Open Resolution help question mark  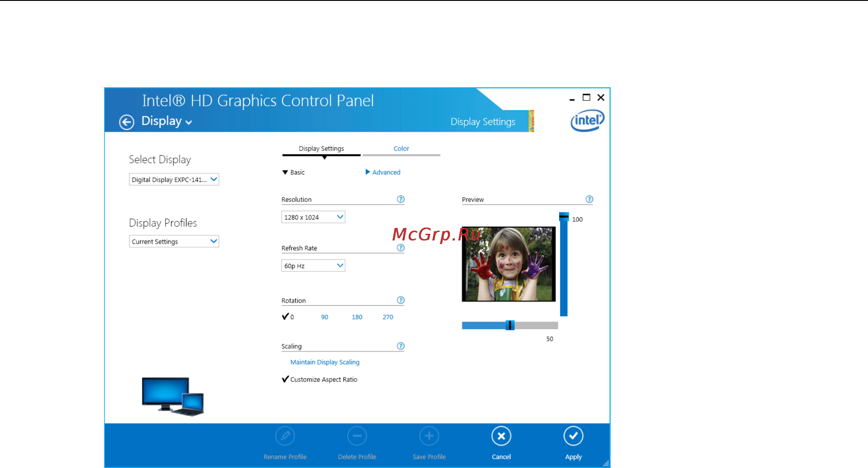coord(401,199)
